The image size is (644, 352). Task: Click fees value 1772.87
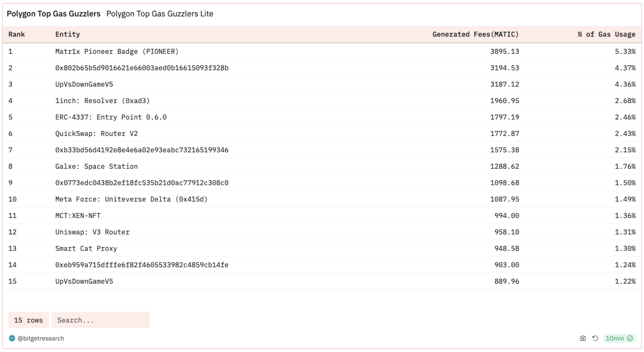pos(504,134)
